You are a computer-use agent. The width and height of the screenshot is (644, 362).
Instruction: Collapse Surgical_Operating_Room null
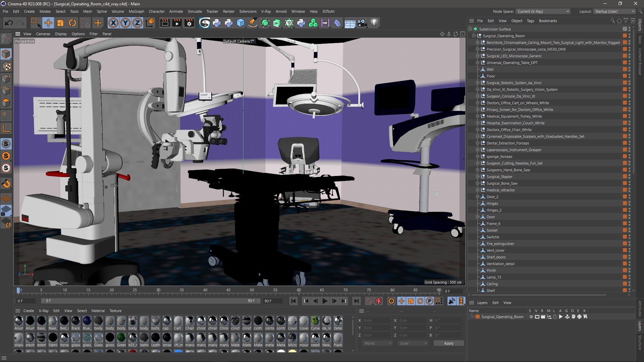pyautogui.click(x=474, y=36)
